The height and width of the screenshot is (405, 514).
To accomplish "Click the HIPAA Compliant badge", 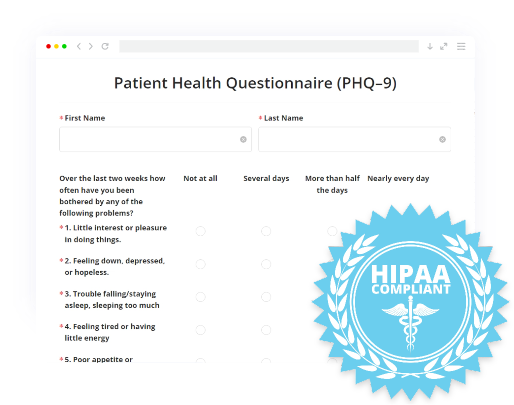I will (x=411, y=302).
